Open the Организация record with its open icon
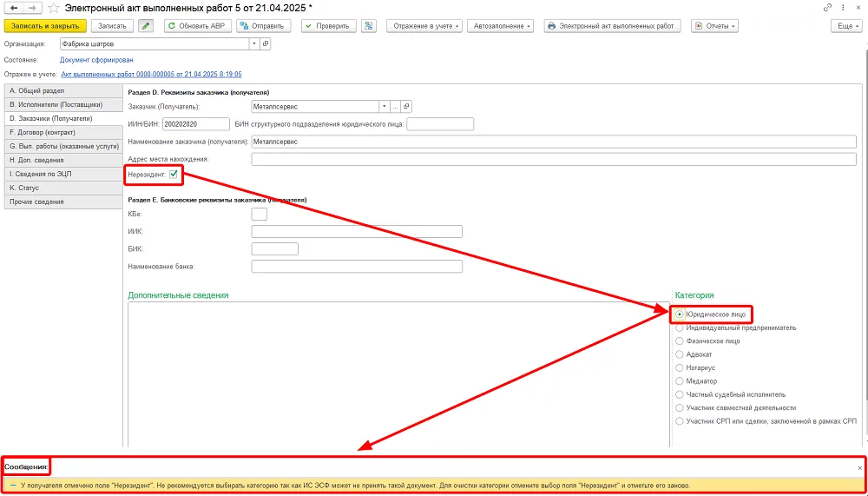Image resolution: width=868 pixels, height=496 pixels. pyautogui.click(x=265, y=43)
